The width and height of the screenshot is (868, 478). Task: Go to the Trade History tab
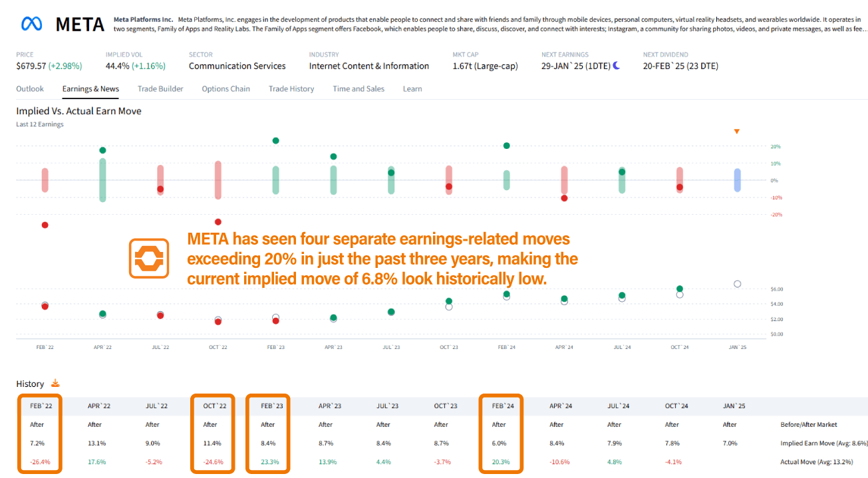[x=291, y=88]
